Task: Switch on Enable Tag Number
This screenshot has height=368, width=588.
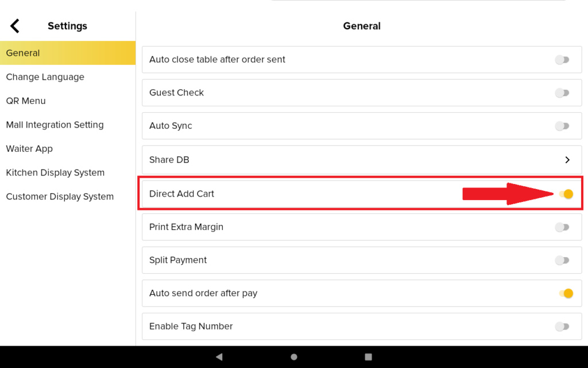Action: [562, 327]
